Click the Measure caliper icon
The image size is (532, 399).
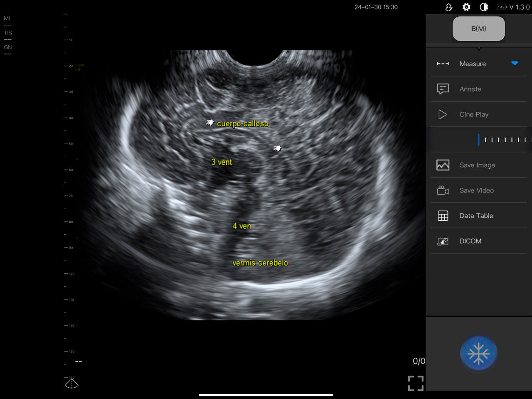click(x=443, y=64)
